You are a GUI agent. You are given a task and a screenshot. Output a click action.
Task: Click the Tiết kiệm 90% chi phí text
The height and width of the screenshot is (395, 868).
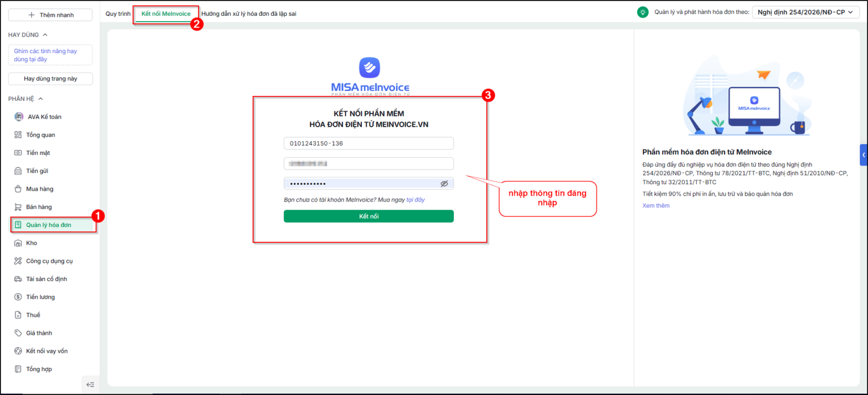point(718,194)
